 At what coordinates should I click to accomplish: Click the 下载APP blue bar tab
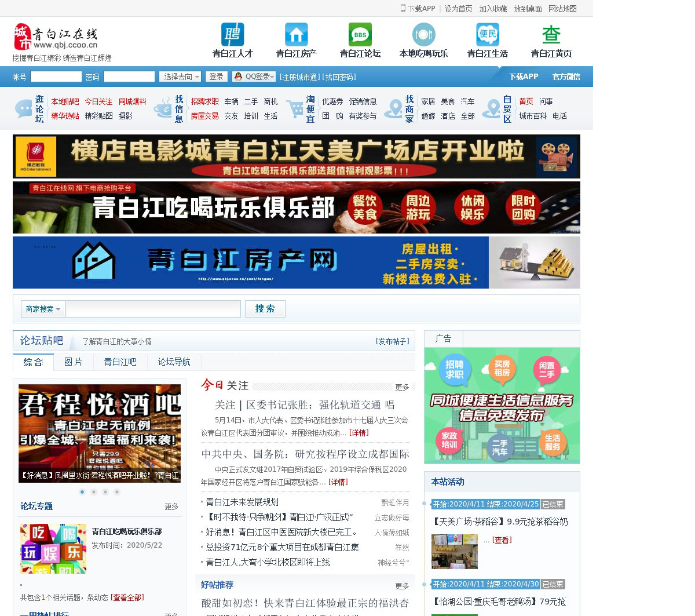point(524,76)
